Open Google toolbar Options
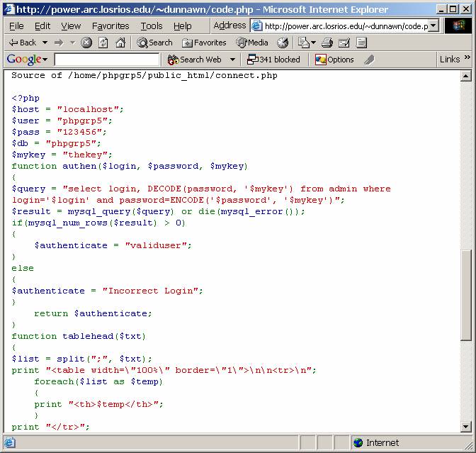This screenshot has height=453, width=476. coord(334,60)
